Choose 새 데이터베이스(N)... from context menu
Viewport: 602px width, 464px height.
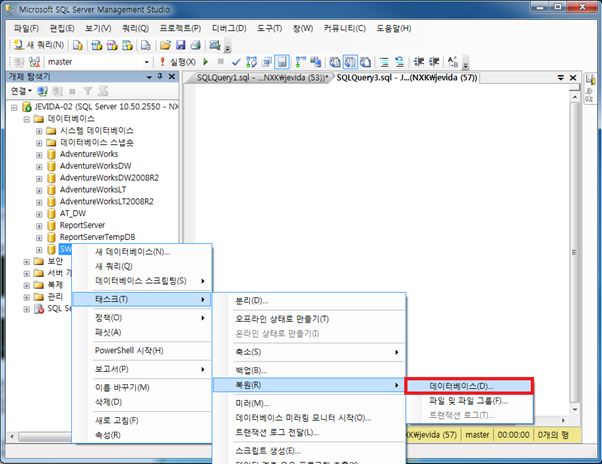coord(141,252)
